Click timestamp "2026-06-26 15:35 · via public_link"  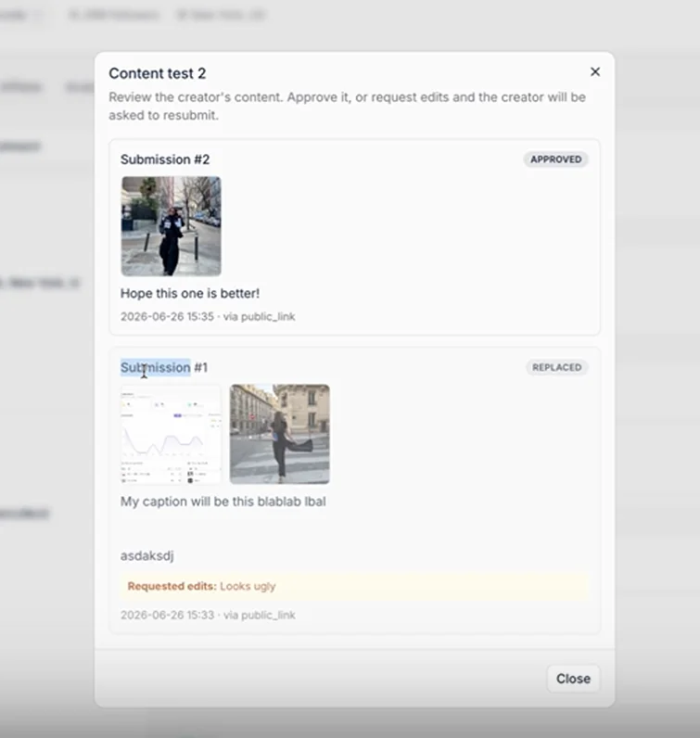[208, 316]
